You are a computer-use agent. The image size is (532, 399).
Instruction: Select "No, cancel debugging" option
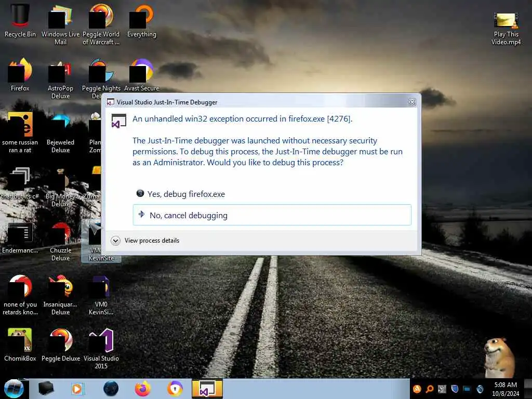(x=272, y=215)
